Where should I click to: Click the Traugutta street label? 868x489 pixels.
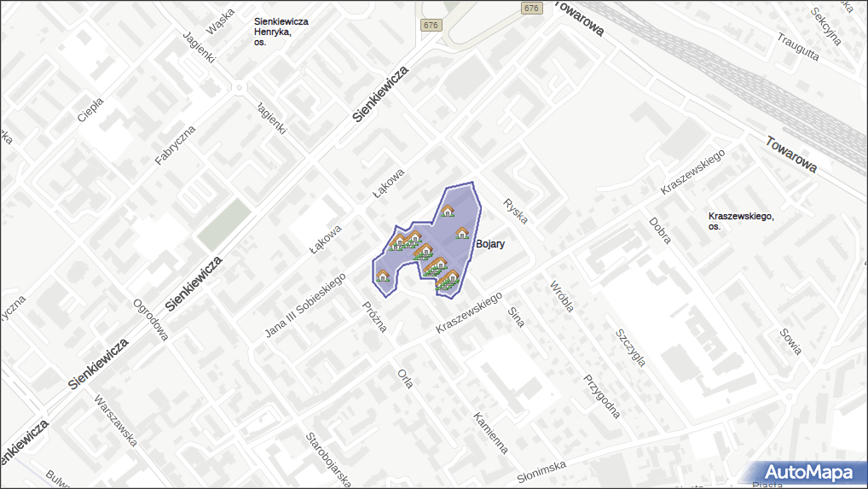[798, 47]
